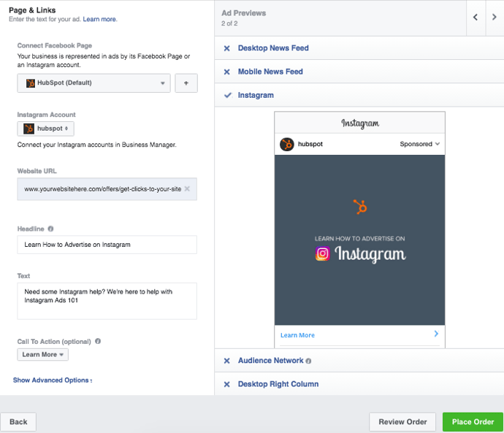Click into the Website URL field
This screenshot has width=504, height=433.
click(x=107, y=189)
